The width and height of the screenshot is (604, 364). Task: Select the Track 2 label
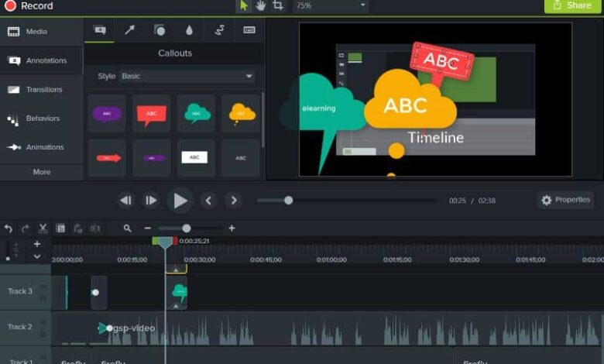click(x=19, y=327)
